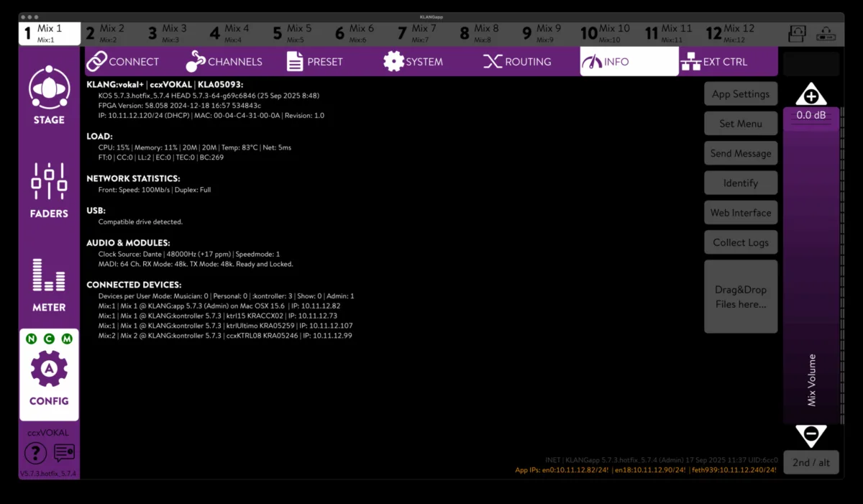Select Mix 12 in the mix bar
863x504 pixels.
(x=735, y=33)
